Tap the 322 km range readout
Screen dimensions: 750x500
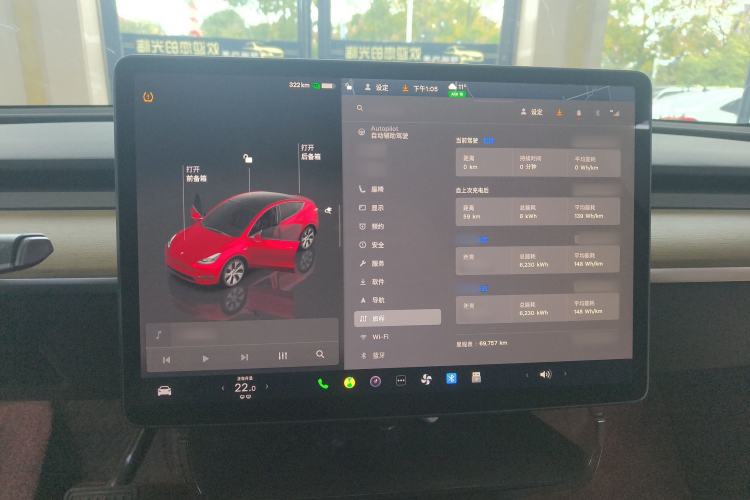coord(299,85)
